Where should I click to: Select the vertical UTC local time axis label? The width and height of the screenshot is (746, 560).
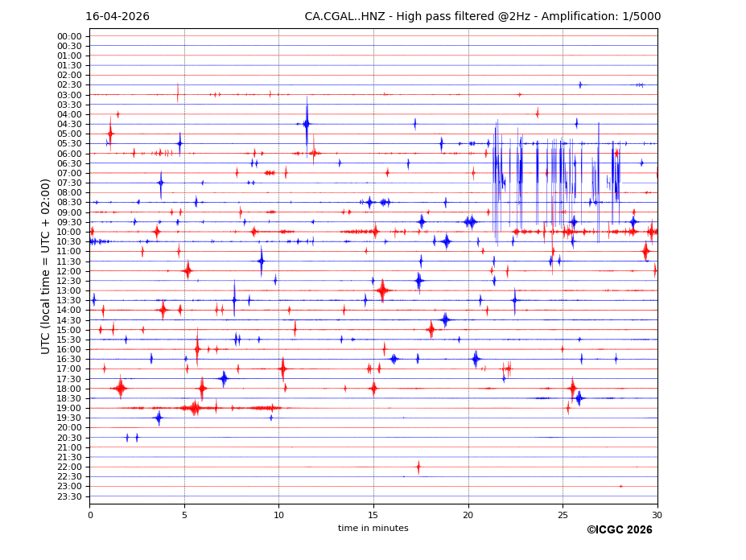(x=46, y=266)
